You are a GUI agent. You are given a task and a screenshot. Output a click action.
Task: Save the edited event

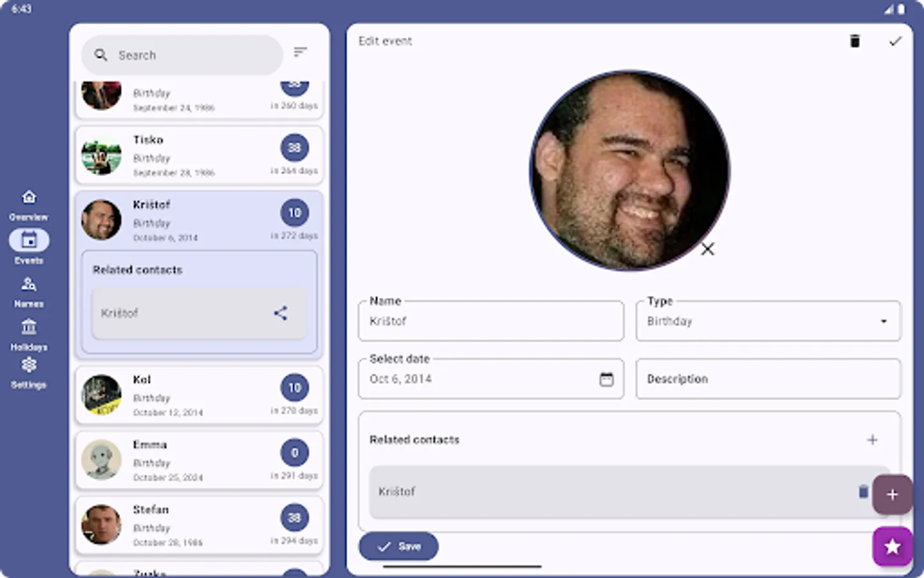398,546
